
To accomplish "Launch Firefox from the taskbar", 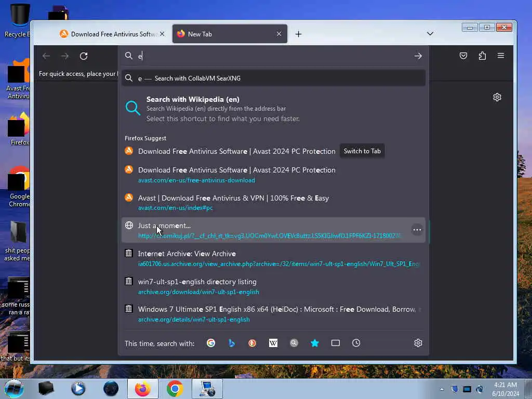I will tap(142, 389).
